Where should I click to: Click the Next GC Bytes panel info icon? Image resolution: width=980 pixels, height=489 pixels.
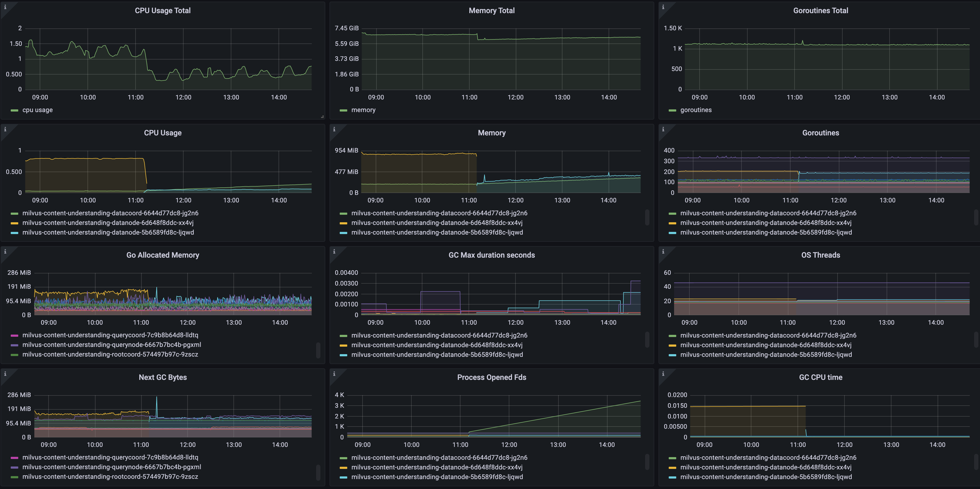[x=5, y=374]
